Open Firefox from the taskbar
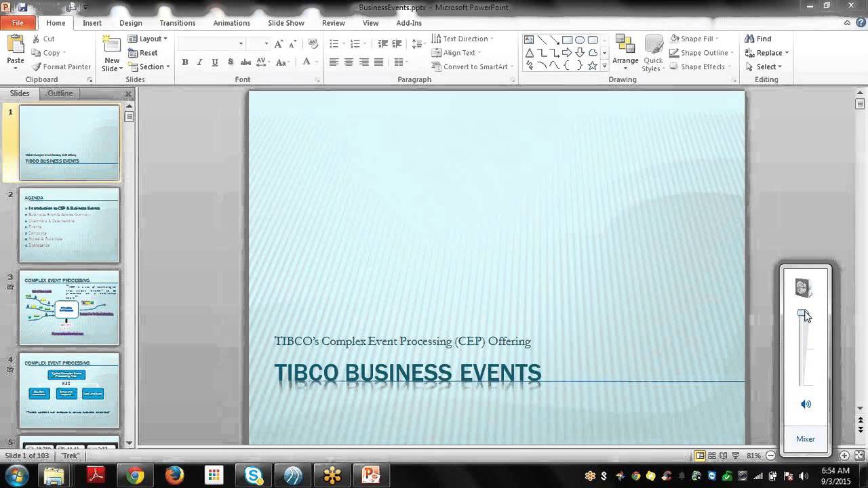 pyautogui.click(x=174, y=475)
